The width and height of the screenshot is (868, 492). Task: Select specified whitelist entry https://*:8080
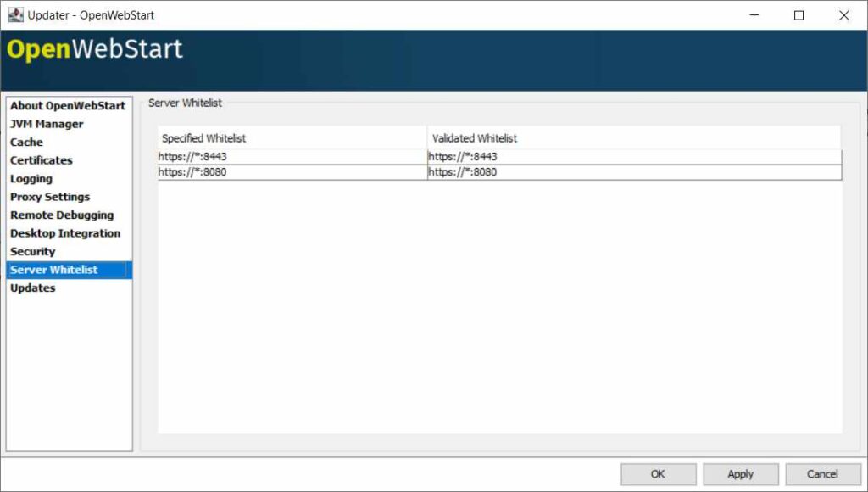[x=292, y=172]
